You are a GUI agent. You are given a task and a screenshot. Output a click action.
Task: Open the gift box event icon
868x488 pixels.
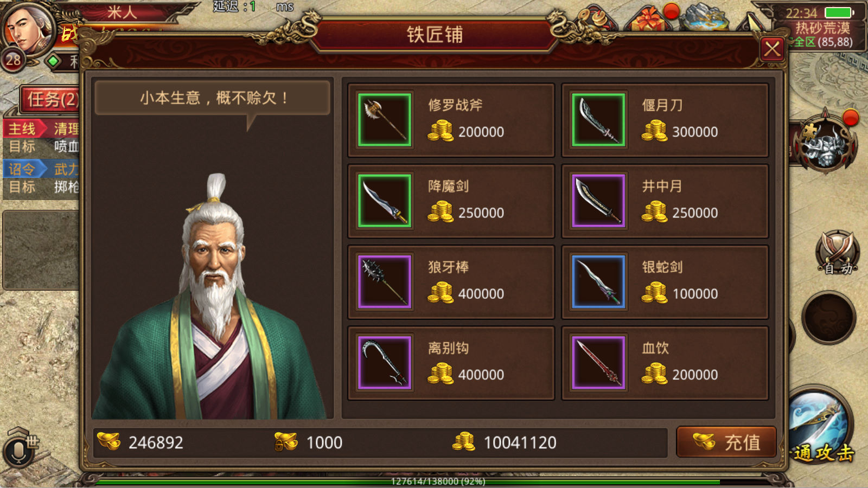[649, 20]
